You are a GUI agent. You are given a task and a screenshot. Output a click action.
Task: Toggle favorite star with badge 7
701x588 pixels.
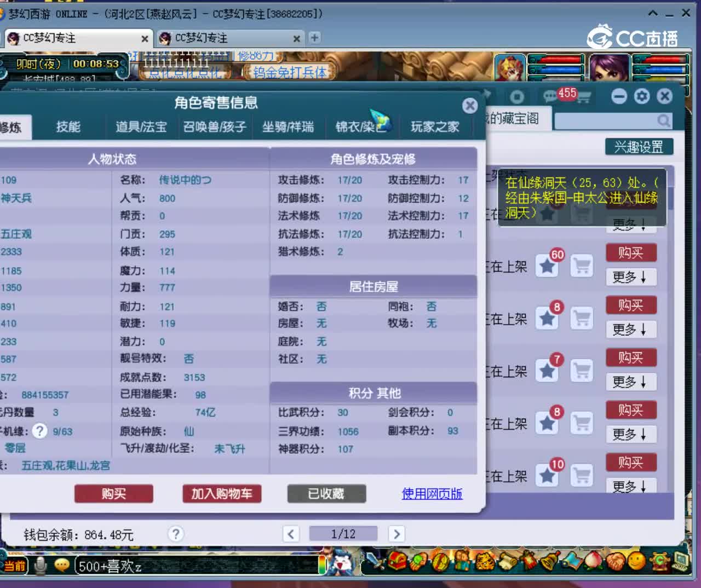(547, 371)
